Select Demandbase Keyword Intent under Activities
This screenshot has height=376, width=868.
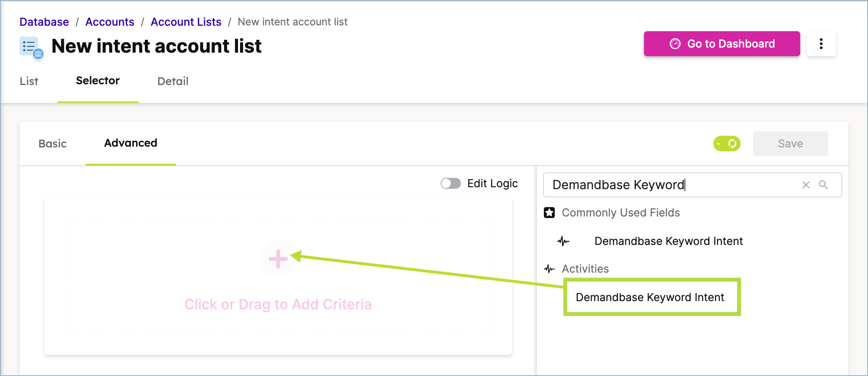(650, 297)
